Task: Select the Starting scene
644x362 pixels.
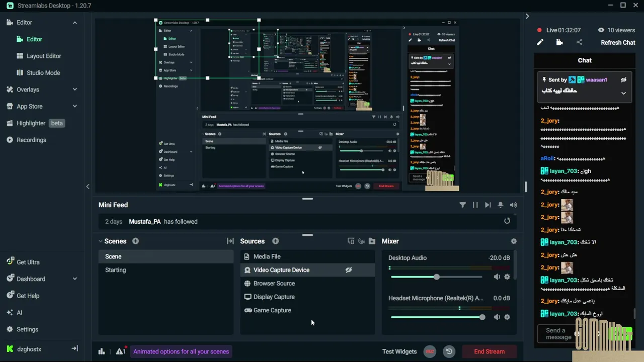Action: pos(166,270)
